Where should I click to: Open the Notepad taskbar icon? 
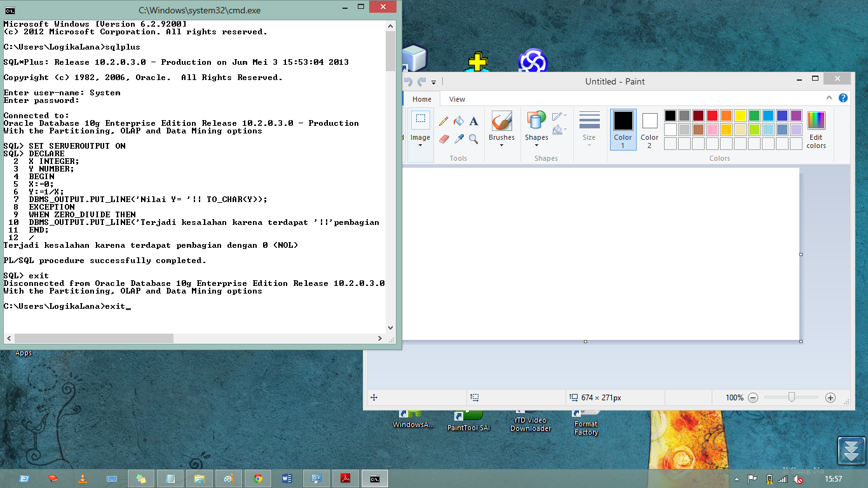point(170,478)
